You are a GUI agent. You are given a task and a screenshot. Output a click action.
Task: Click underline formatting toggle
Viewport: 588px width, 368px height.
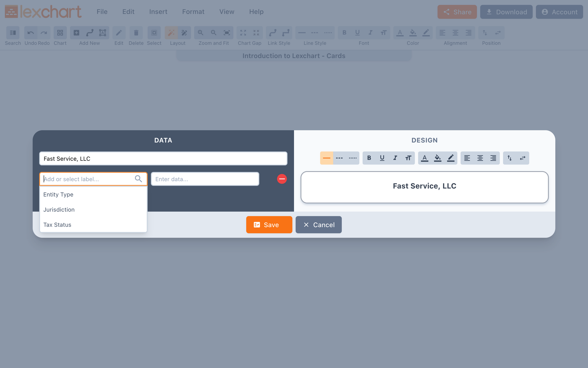[x=381, y=158]
